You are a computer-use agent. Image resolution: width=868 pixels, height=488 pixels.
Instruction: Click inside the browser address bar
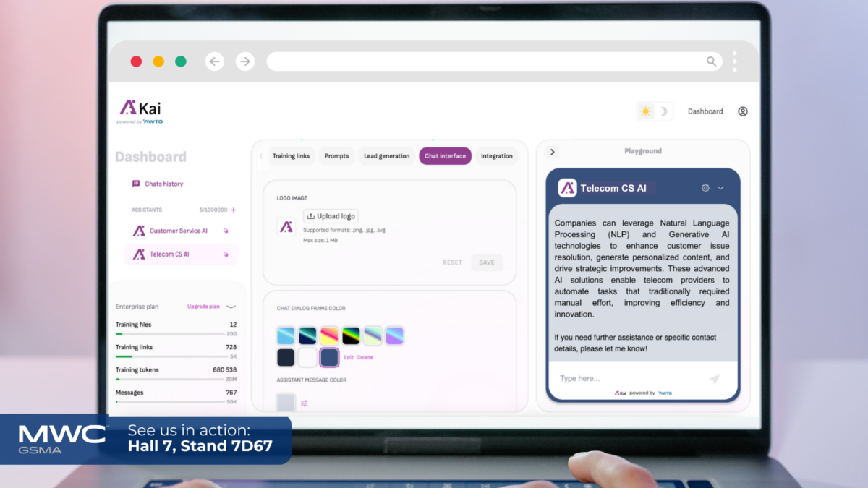click(494, 61)
